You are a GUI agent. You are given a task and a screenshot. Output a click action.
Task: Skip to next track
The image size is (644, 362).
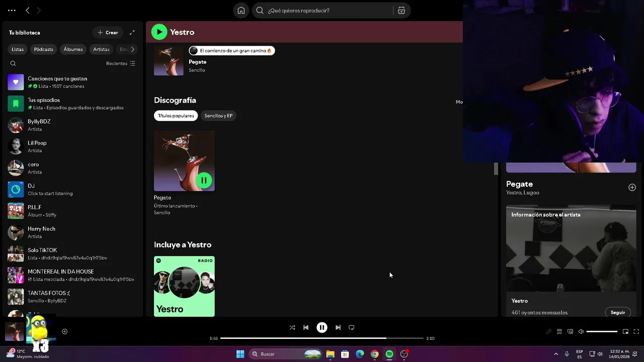tap(338, 327)
